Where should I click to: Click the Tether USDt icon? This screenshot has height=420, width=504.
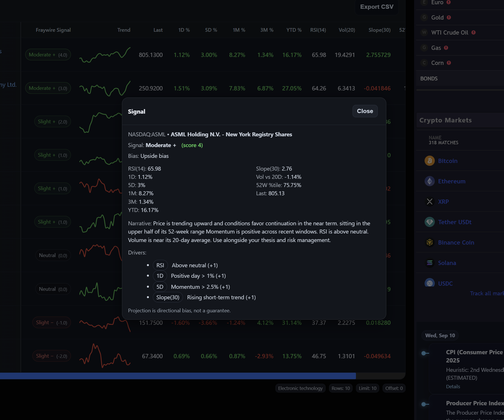(429, 222)
